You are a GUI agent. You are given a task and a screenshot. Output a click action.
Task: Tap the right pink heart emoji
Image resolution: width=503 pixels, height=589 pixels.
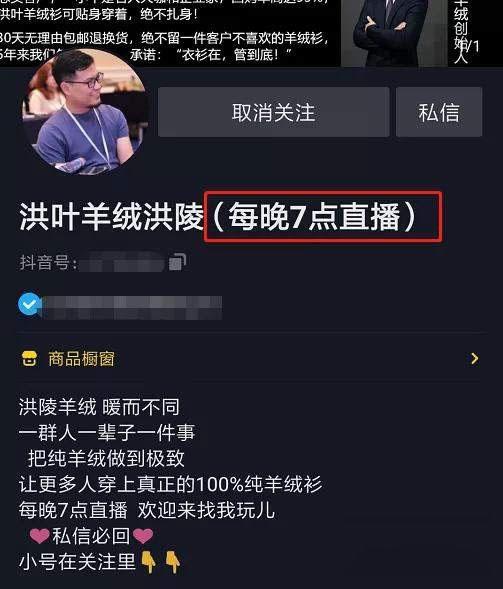(x=143, y=536)
